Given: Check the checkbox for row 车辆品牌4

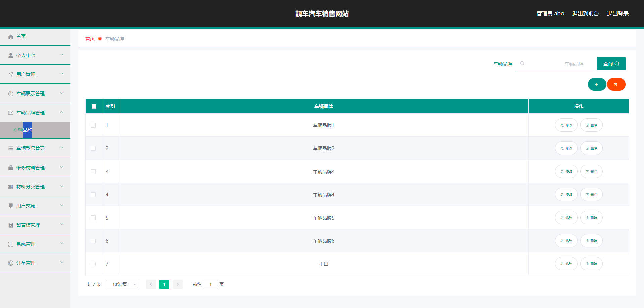Looking at the screenshot, I should tap(93, 195).
